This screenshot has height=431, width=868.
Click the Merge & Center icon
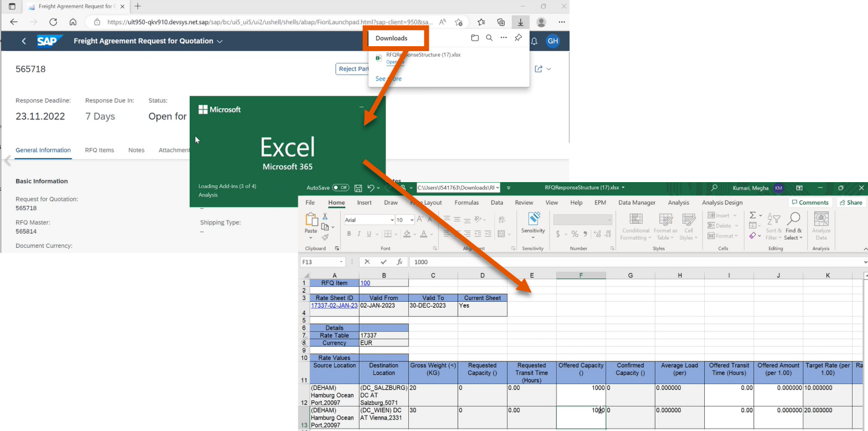[x=501, y=234]
